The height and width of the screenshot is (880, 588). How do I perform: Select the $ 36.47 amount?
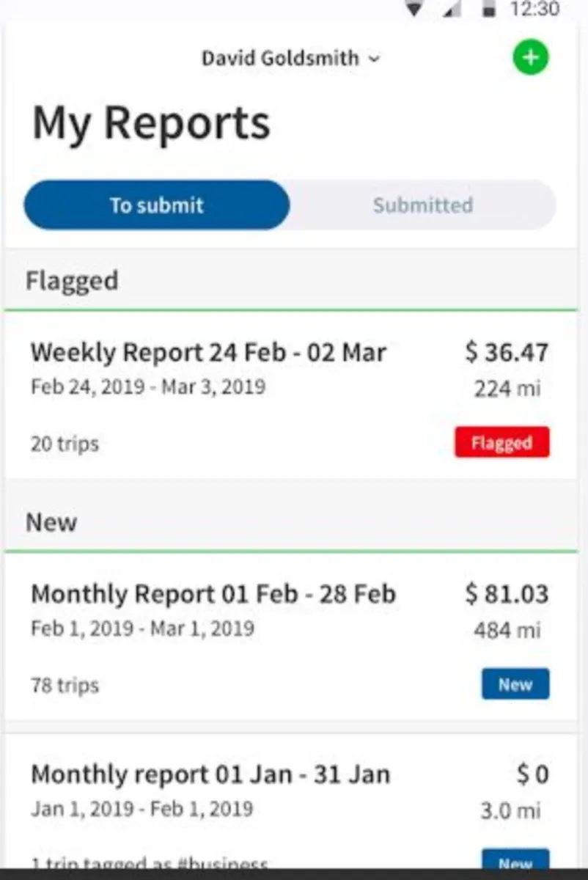(x=507, y=353)
